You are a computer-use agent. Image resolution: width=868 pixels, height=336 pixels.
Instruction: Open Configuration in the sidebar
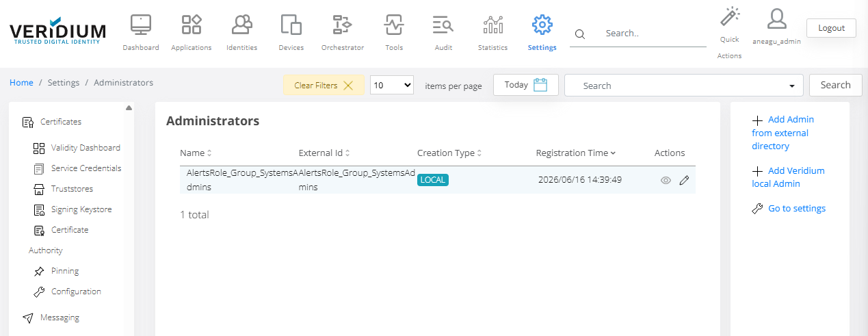tap(76, 292)
